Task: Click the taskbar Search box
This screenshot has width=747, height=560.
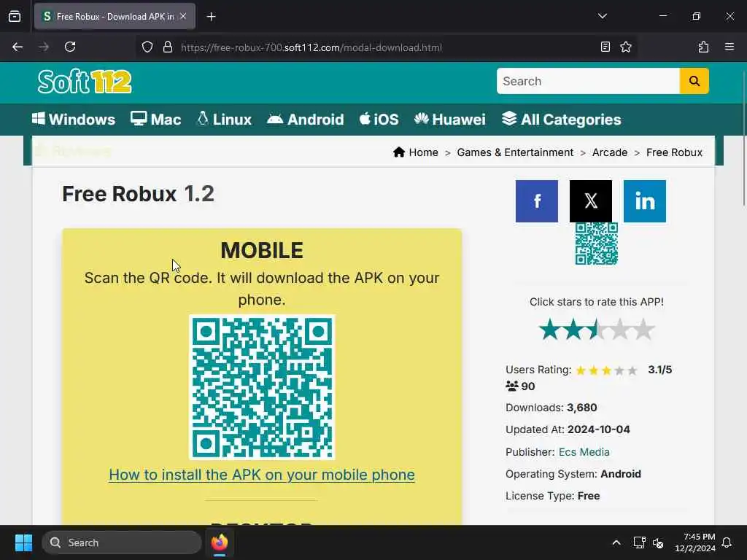Action: click(122, 542)
